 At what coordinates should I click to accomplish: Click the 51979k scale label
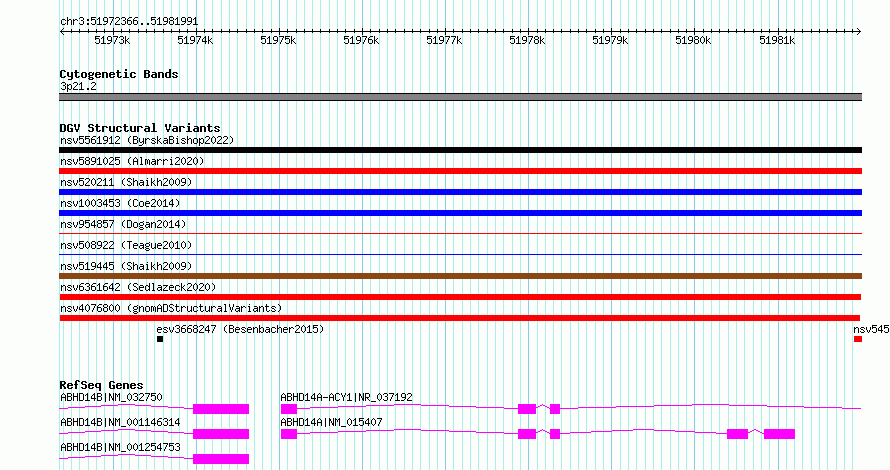[610, 40]
